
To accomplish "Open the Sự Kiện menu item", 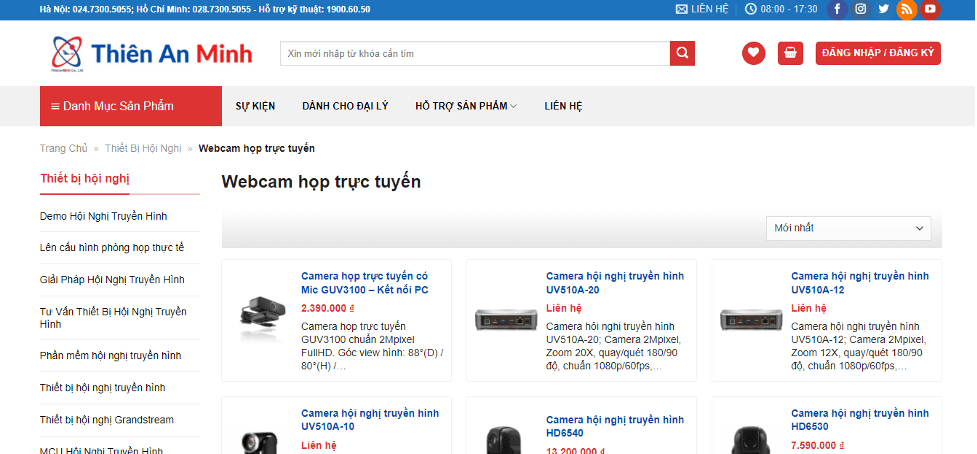I will click(255, 106).
